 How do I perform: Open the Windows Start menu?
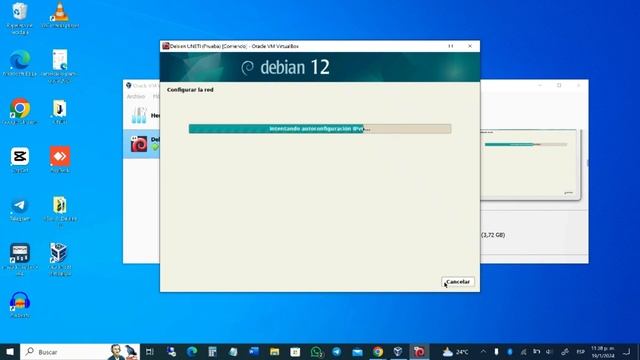10,351
